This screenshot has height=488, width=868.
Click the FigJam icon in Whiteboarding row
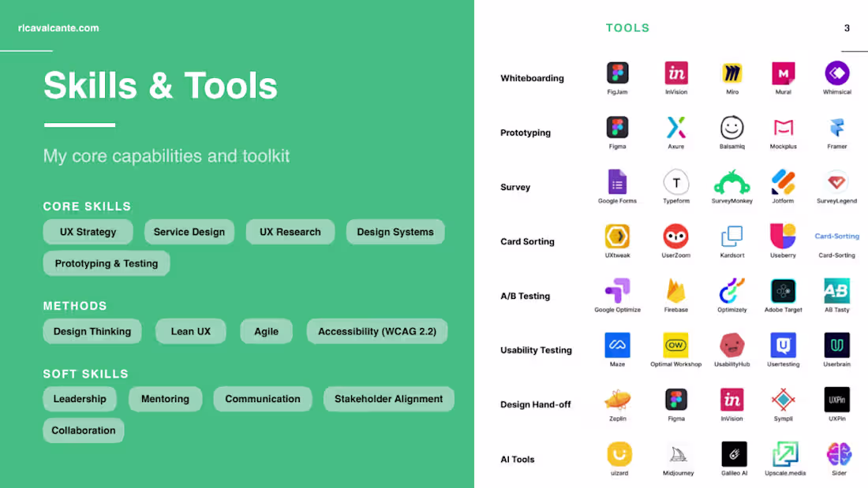617,73
